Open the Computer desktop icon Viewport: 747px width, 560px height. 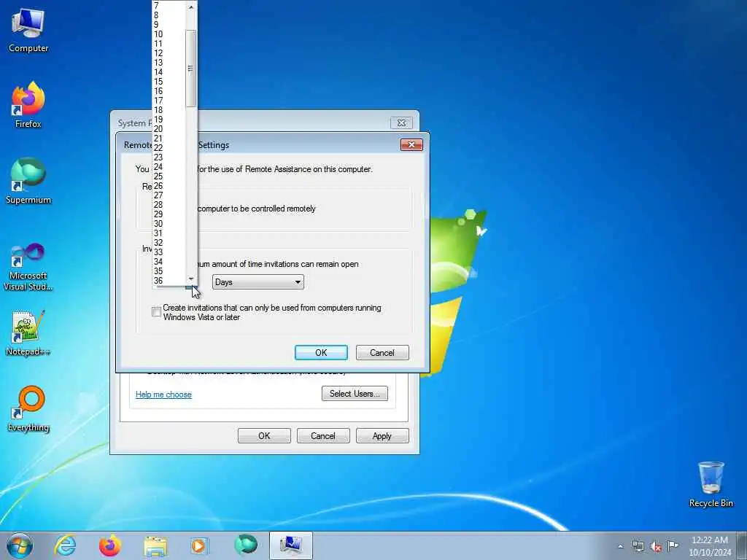(x=28, y=31)
